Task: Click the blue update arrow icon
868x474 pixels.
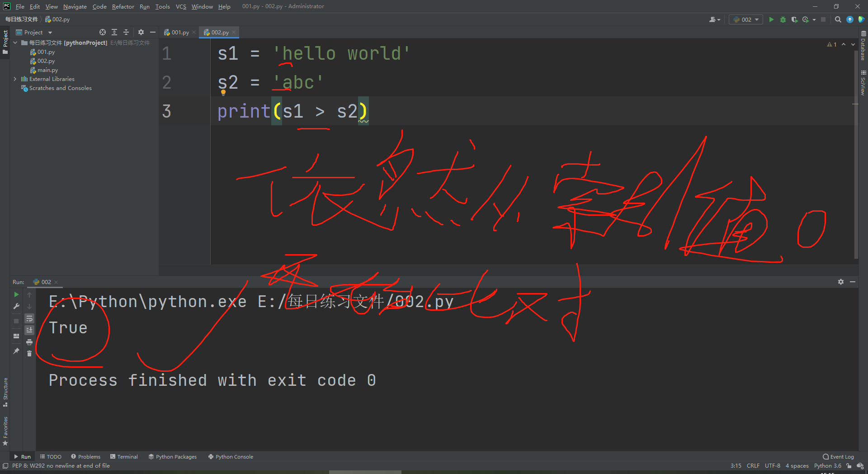Action: coord(850,19)
